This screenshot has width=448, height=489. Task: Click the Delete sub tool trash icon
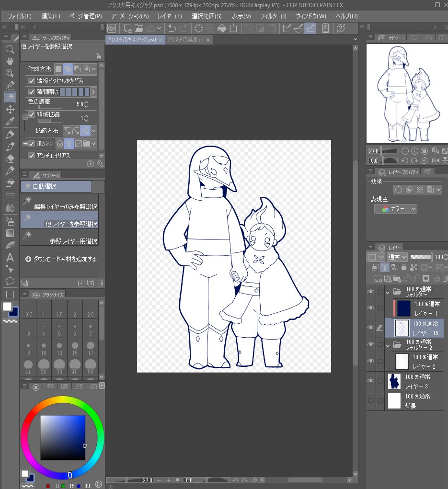click(100, 283)
